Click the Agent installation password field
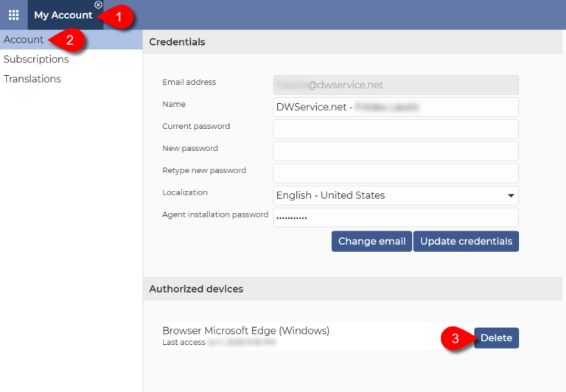This screenshot has height=392, width=566. click(396, 217)
